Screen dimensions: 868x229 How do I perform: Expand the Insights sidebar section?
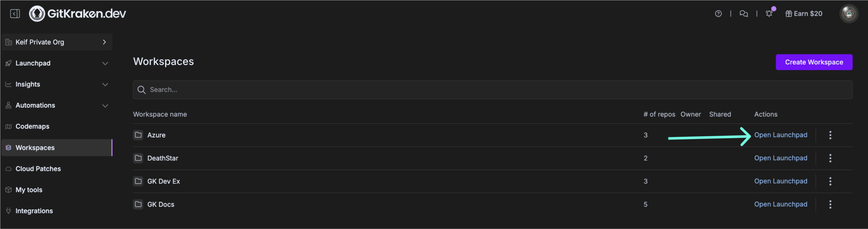click(x=105, y=85)
